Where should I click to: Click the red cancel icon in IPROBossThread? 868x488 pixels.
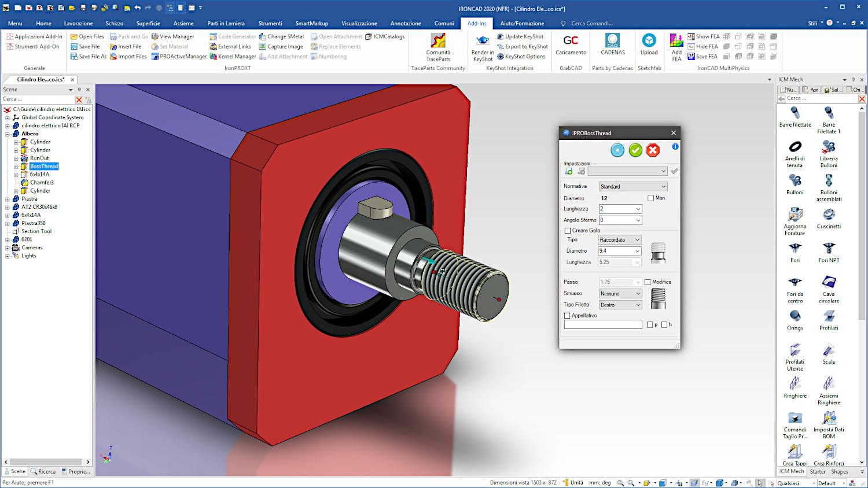click(653, 150)
